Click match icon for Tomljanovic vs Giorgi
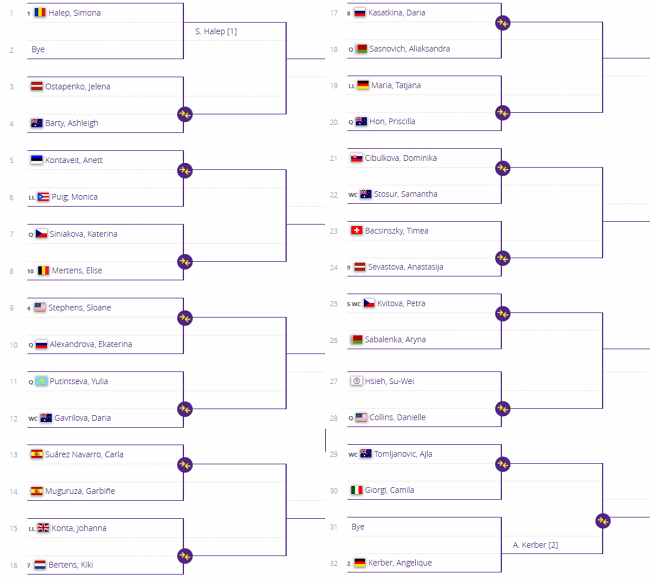This screenshot has height=585, width=650. [x=502, y=463]
